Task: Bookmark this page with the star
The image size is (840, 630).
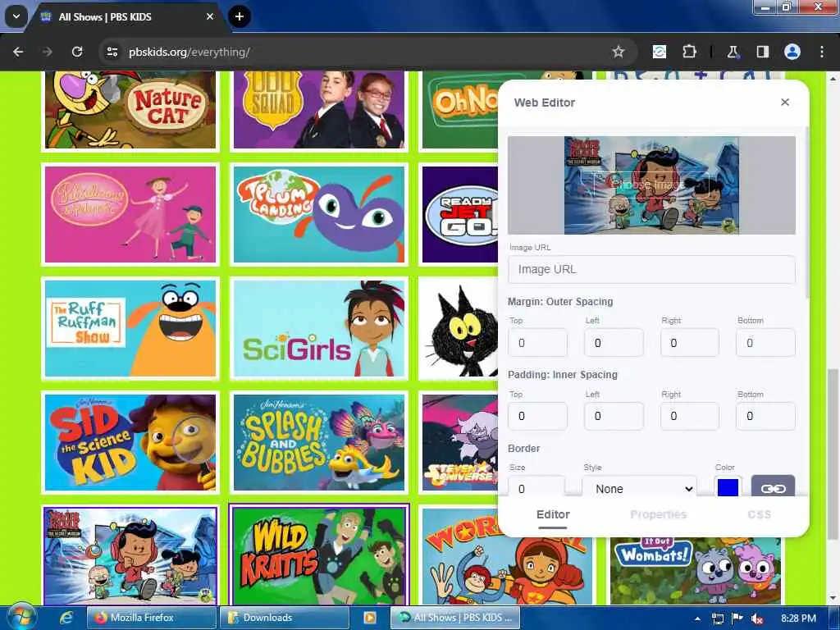Action: click(619, 52)
